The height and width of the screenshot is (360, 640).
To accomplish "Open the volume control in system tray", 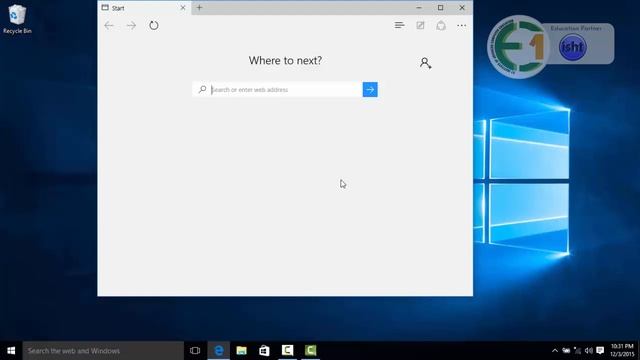I will pyautogui.click(x=589, y=351).
